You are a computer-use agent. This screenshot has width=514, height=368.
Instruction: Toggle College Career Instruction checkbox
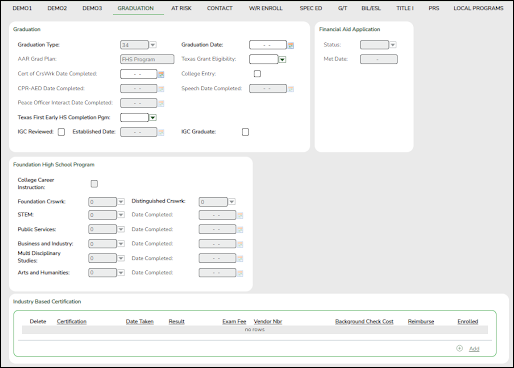tap(94, 184)
